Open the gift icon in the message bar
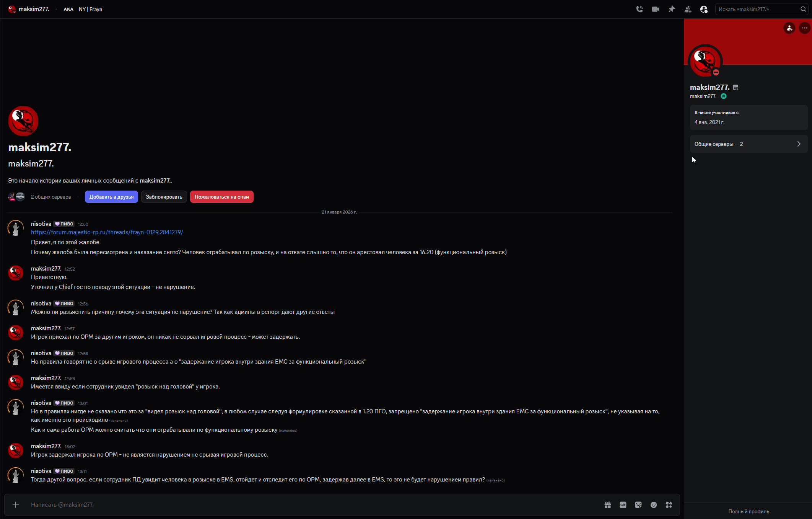 click(608, 505)
